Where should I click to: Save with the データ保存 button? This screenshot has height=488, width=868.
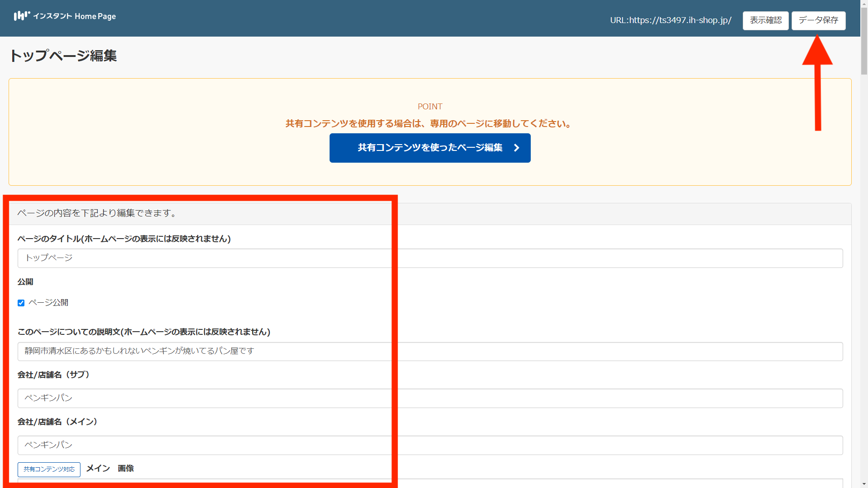click(x=818, y=20)
